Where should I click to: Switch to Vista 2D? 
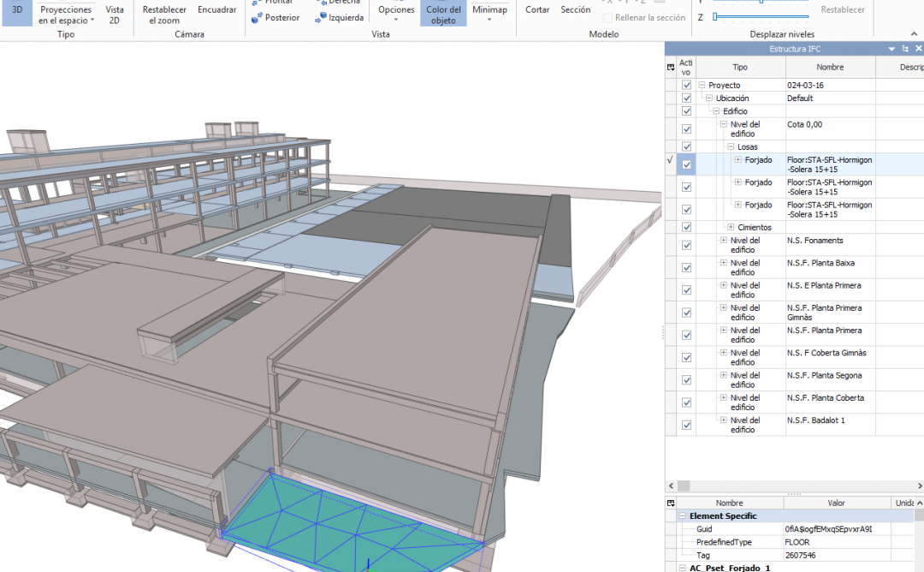[x=115, y=15]
